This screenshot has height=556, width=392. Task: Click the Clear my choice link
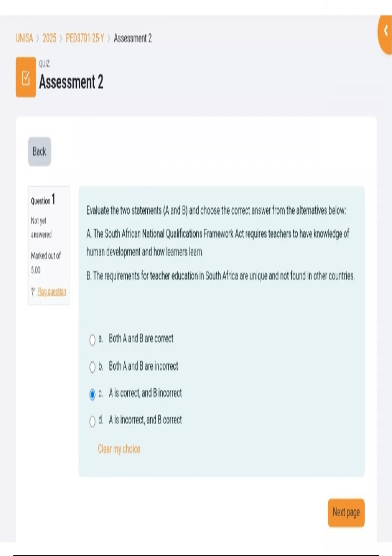[119, 449]
